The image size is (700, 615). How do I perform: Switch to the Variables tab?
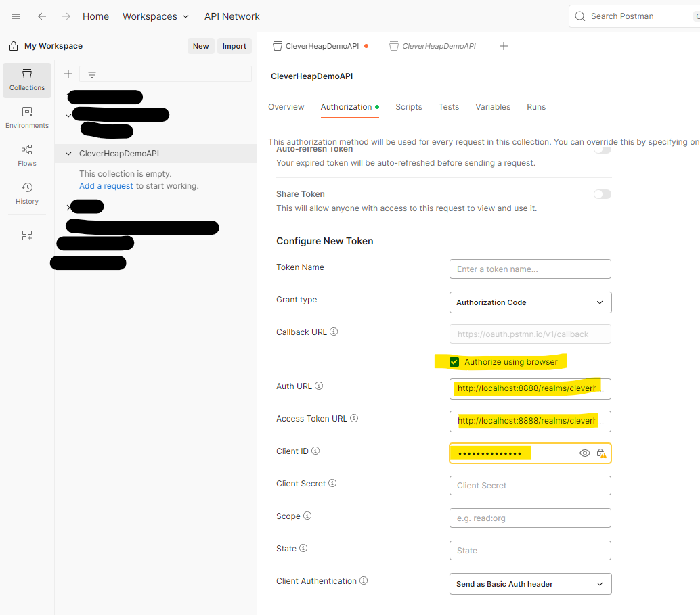493,106
